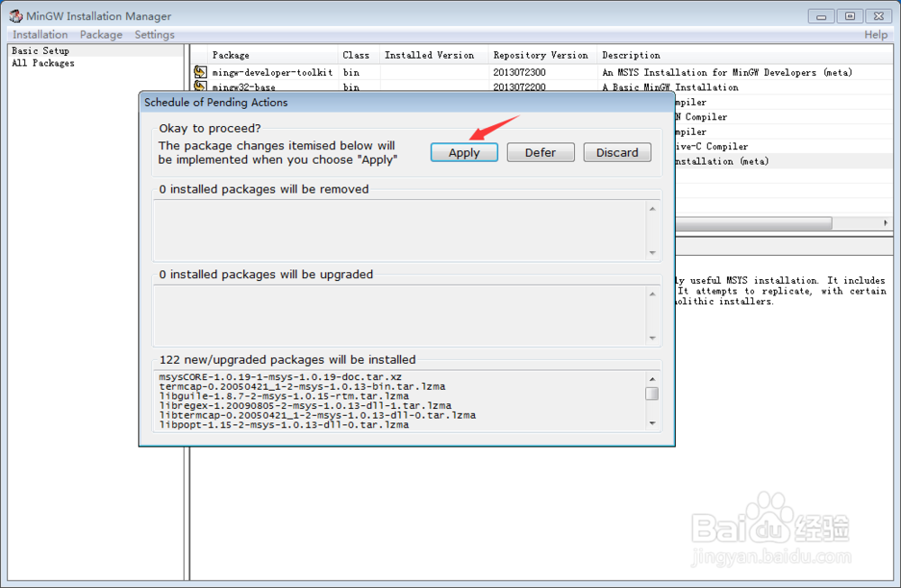Close the MinGW Installation Manager window
Viewport: 901px width, 588px height.
click(x=878, y=16)
